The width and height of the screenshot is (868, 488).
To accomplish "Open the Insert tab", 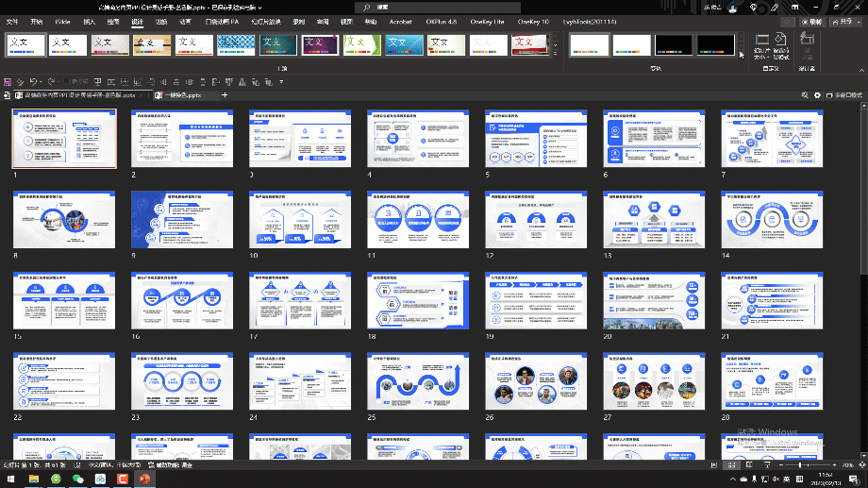I will (89, 22).
